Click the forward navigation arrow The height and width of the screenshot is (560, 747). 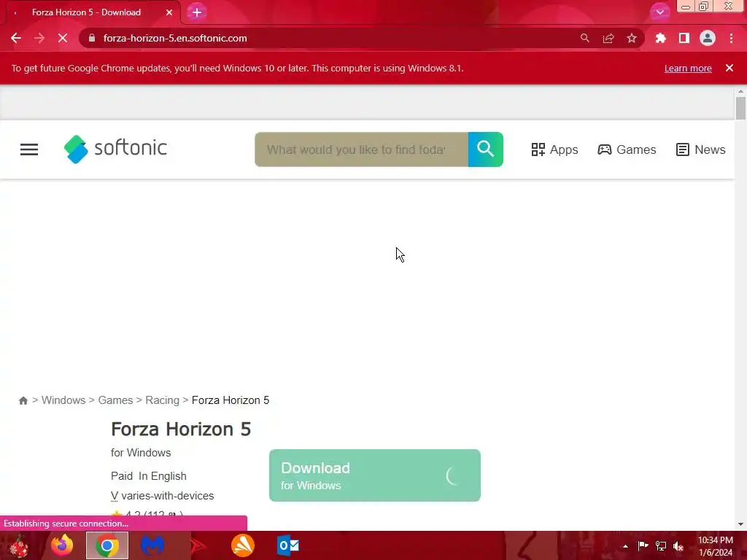coord(39,38)
